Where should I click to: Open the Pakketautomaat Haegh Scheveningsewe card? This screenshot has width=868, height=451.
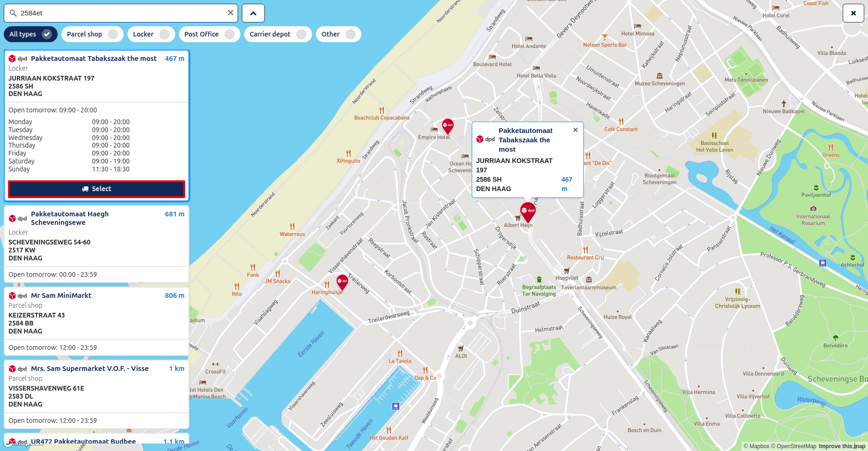(97, 244)
